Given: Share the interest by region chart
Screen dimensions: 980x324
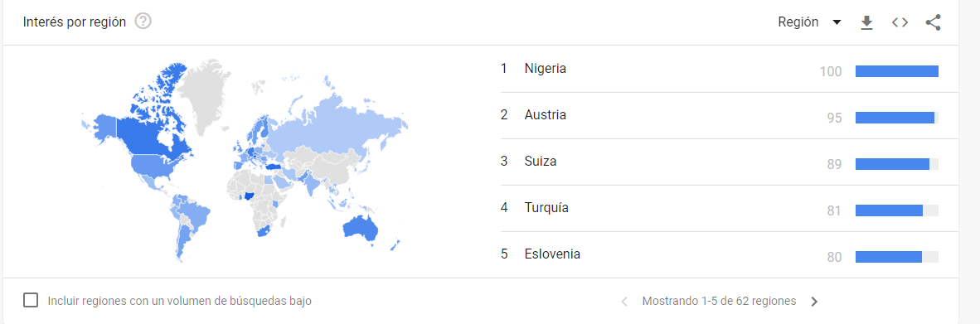Looking at the screenshot, I should click(x=933, y=22).
